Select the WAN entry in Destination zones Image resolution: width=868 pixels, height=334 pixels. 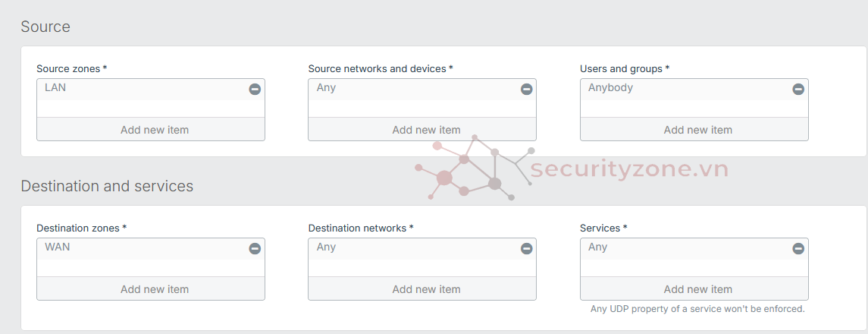click(58, 247)
